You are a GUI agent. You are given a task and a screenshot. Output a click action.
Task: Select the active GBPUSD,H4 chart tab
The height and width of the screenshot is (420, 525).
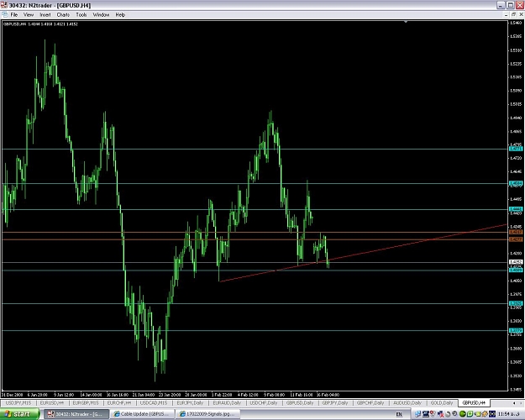[x=474, y=403]
